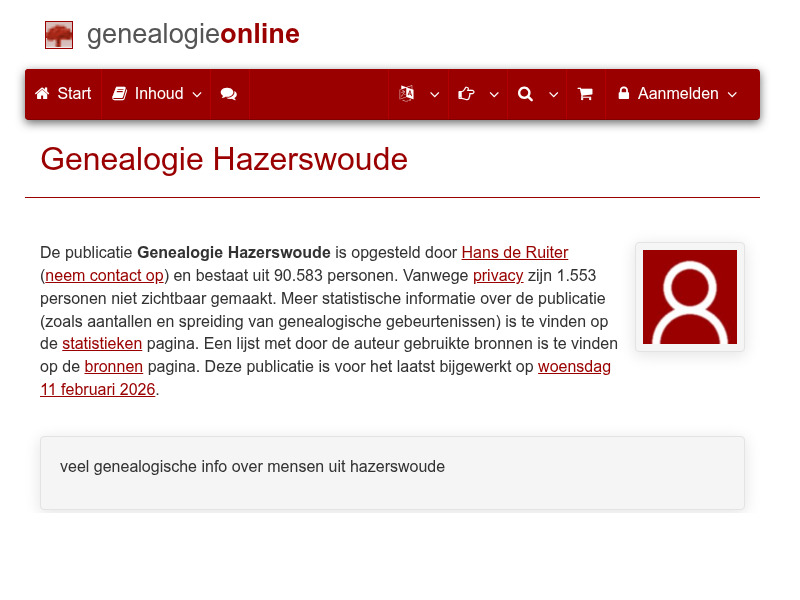Click the neem contact op link

104,275
